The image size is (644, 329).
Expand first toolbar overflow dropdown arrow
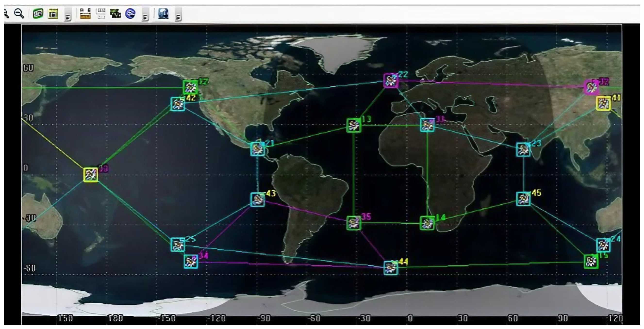(x=68, y=17)
